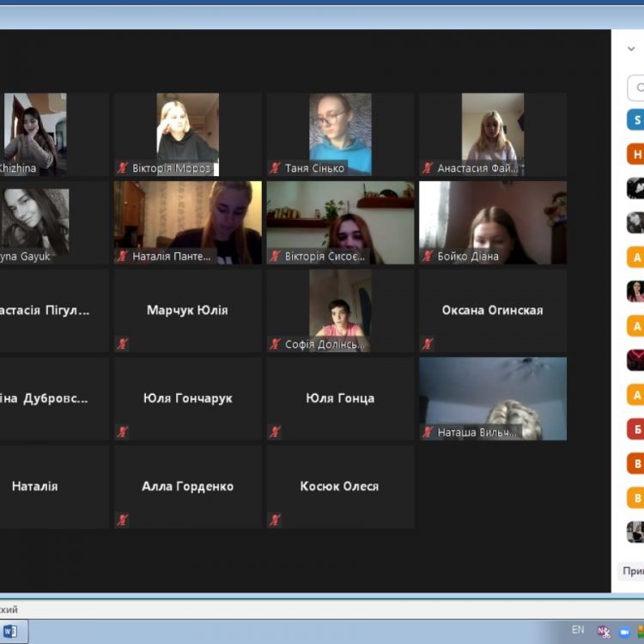Click muted mic icon beside Софія Долінсь...

(275, 343)
